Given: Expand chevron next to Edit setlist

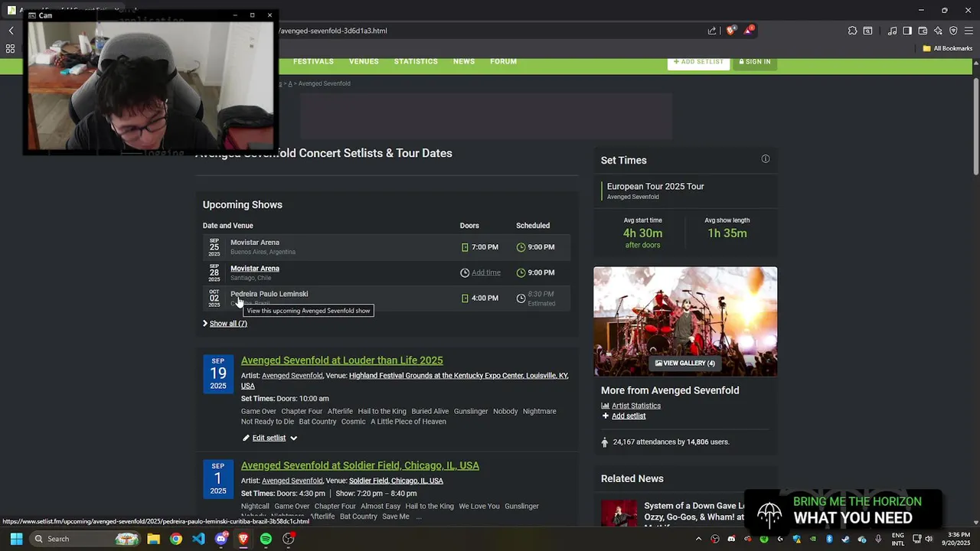Looking at the screenshot, I should tap(293, 439).
